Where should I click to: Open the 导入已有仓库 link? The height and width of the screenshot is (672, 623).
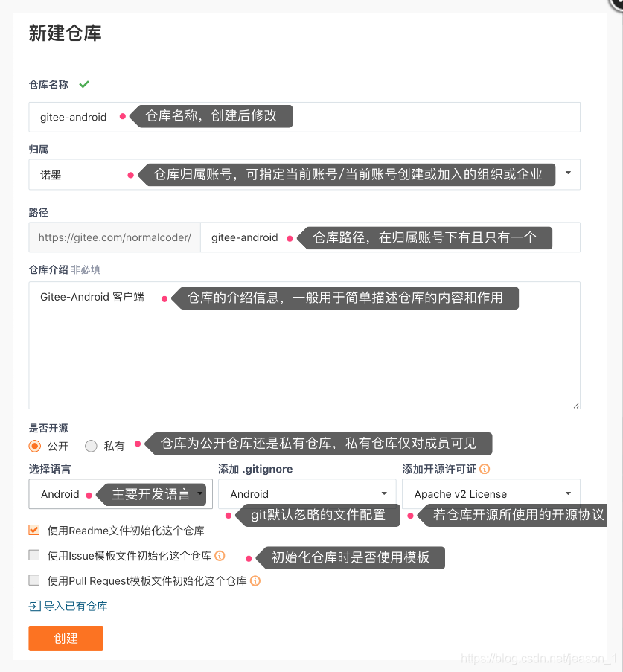(75, 606)
